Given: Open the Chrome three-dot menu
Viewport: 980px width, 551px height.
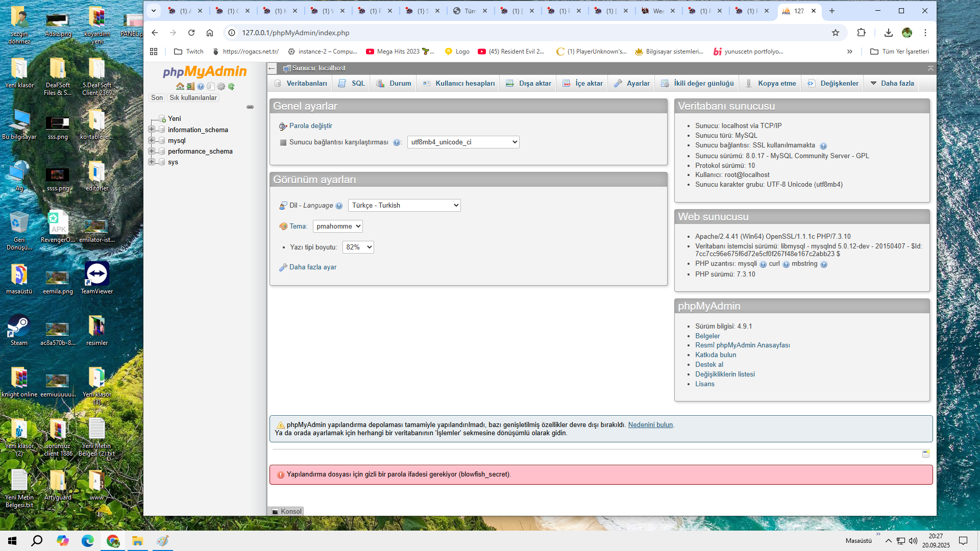Looking at the screenshot, I should 925,33.
